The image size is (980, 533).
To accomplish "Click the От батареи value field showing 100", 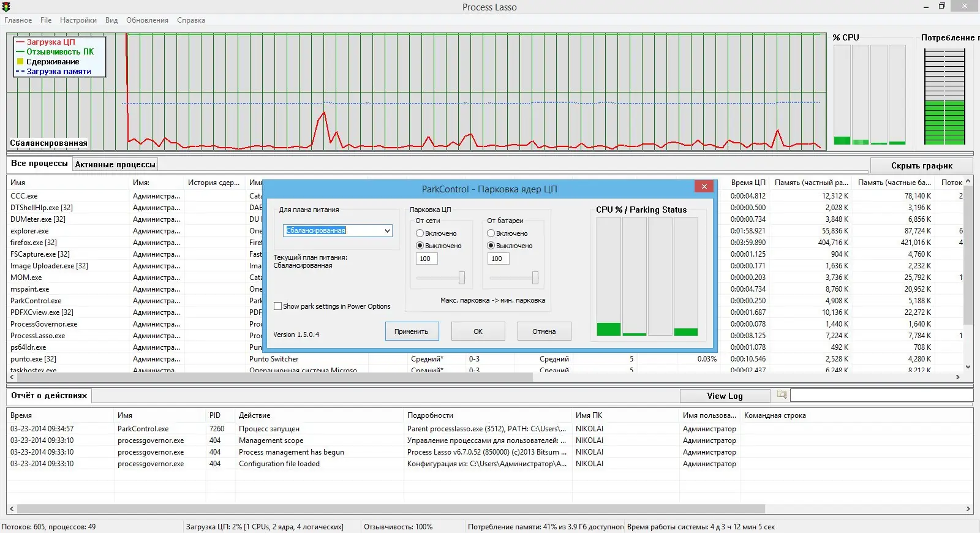I will point(498,259).
